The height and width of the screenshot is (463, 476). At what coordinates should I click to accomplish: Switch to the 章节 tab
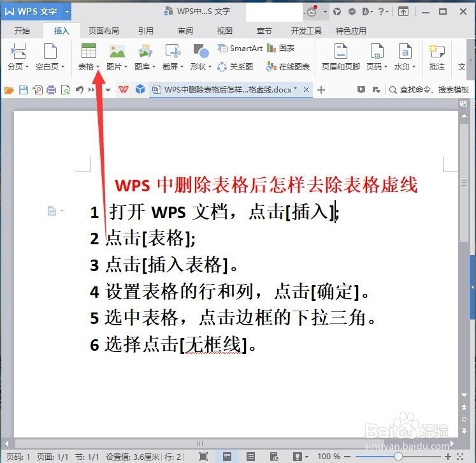click(264, 31)
